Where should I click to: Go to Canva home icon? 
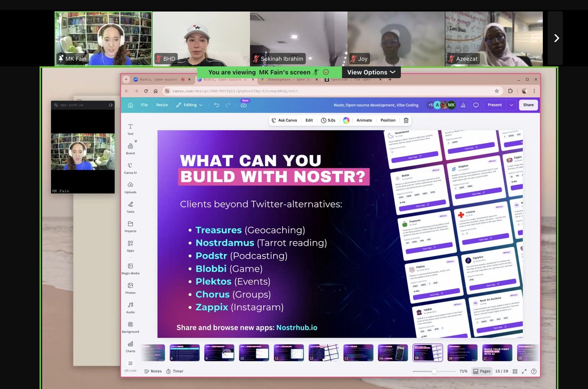click(x=131, y=105)
